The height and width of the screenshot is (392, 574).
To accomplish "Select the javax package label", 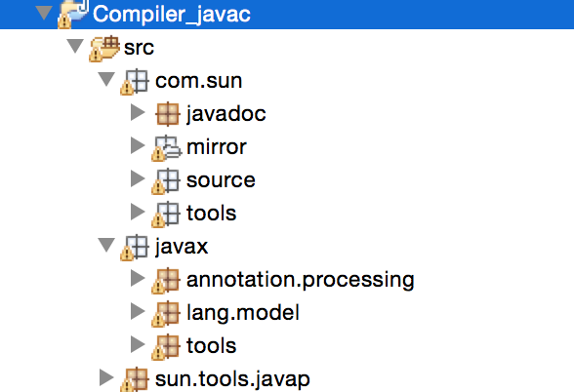I will (182, 247).
